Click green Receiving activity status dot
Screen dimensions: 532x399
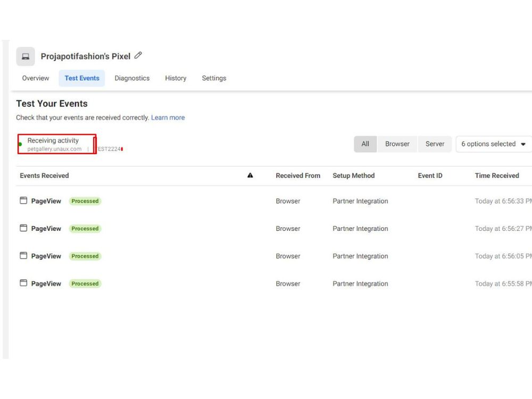[x=20, y=144]
